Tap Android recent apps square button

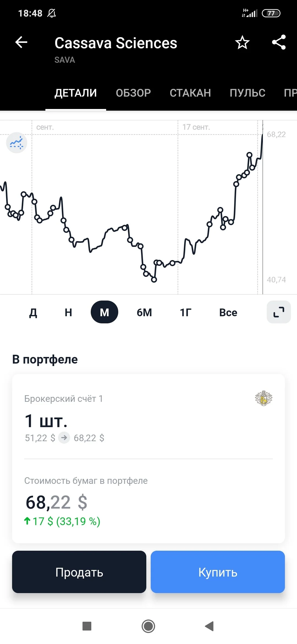[x=87, y=626]
